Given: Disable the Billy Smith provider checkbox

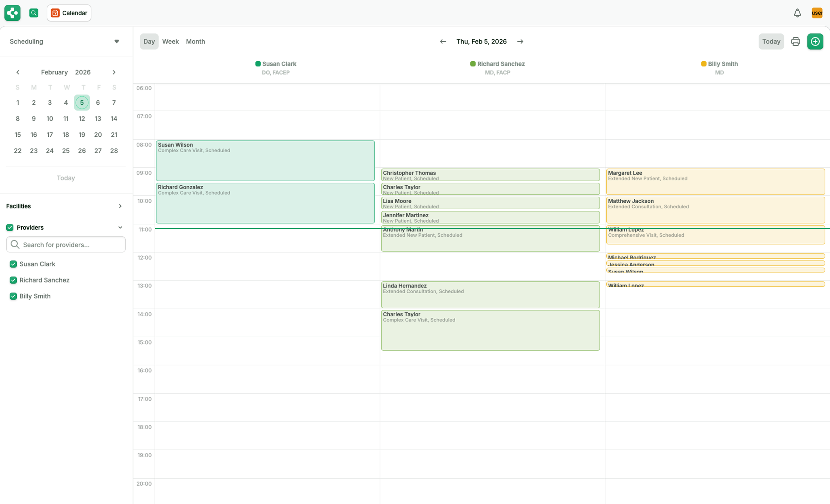Looking at the screenshot, I should tap(14, 296).
